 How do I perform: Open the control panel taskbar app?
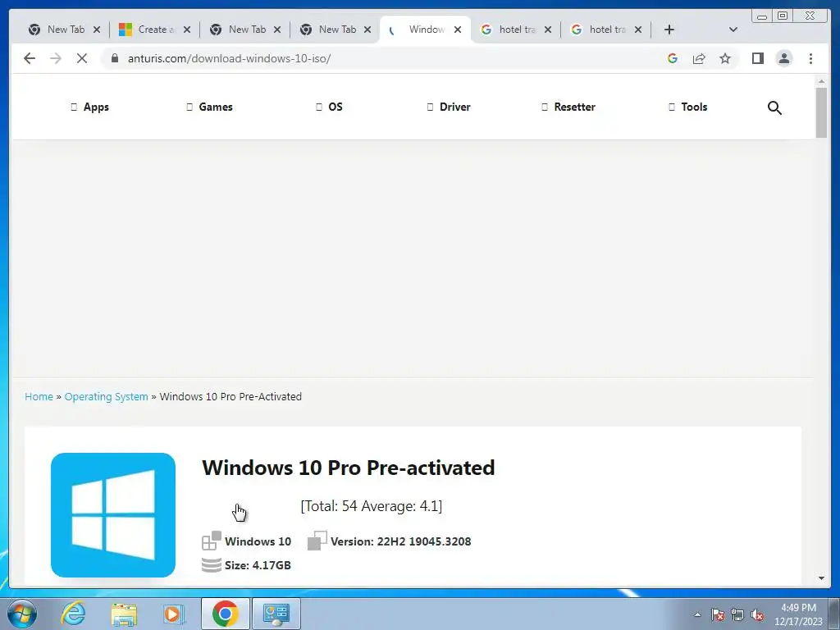[x=276, y=614]
